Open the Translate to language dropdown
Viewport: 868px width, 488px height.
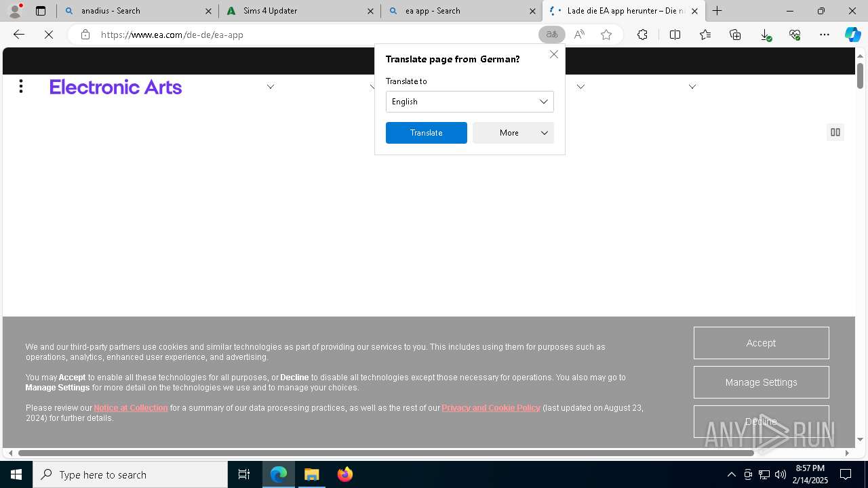pyautogui.click(x=470, y=102)
